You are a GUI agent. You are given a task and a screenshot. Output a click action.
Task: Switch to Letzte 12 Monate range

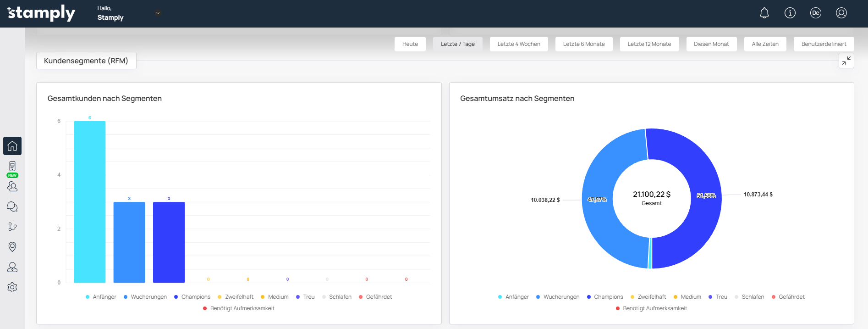(649, 44)
